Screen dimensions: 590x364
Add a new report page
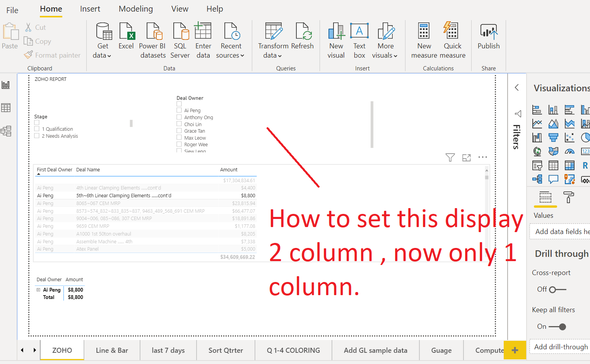[x=515, y=350]
